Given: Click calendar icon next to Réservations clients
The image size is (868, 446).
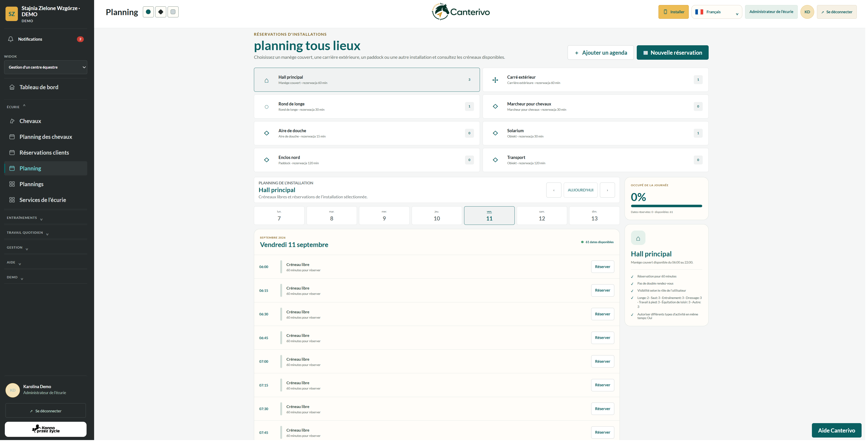Looking at the screenshot, I should (12, 153).
